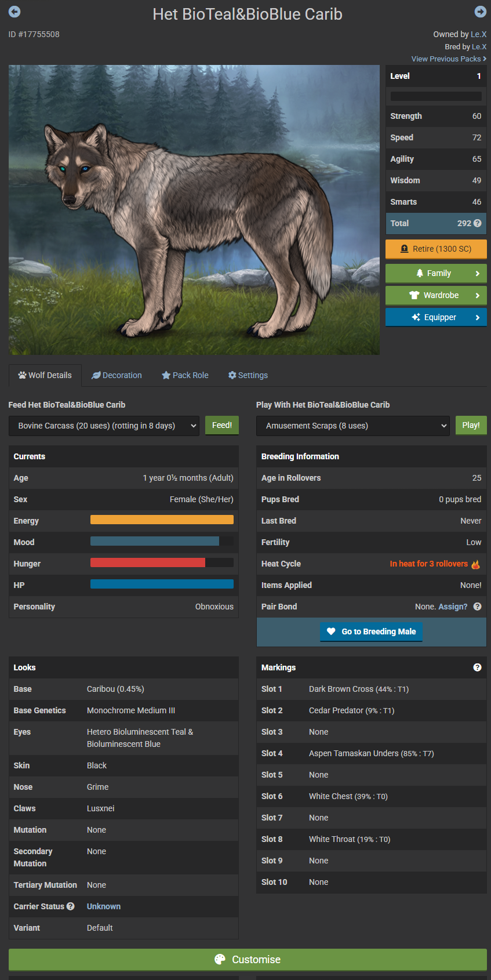Click the Unknown carrier status link
Screen dimensions: 491x980
click(x=104, y=906)
